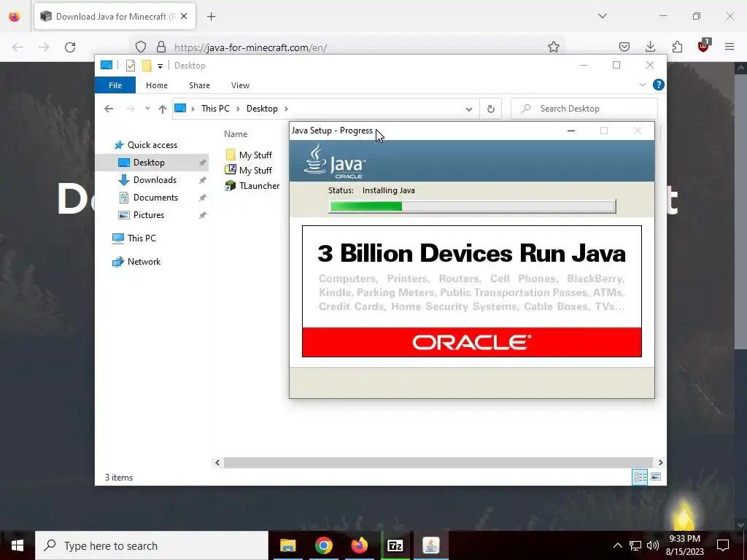
Task: Open the Firefox downloads panel
Action: click(650, 47)
